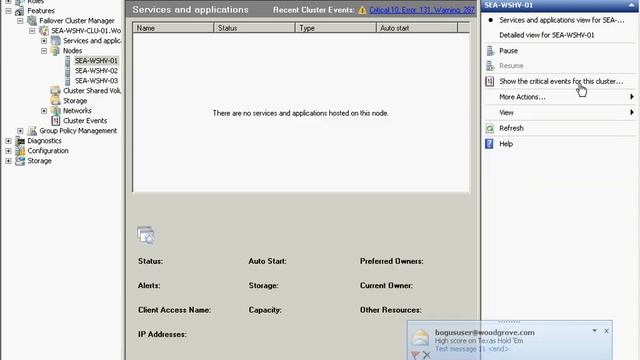Collapse the SEA-WSHV-01 actions header arrow
The width and height of the screenshot is (640, 360).
pos(631,5)
